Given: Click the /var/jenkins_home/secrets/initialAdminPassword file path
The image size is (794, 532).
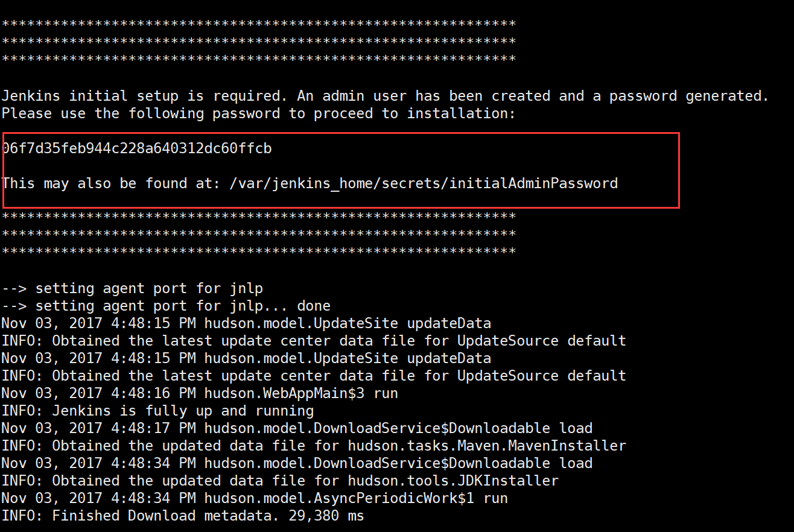Looking at the screenshot, I should click(424, 183).
